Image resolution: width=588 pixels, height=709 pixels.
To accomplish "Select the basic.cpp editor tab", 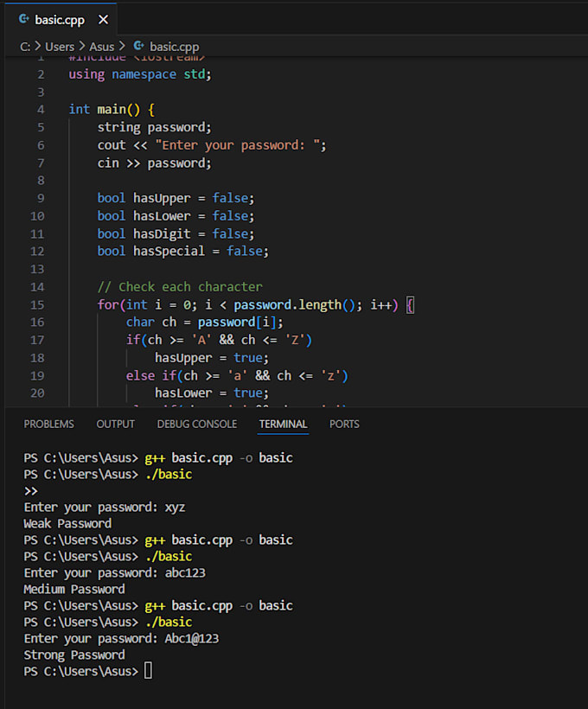I will (61, 19).
